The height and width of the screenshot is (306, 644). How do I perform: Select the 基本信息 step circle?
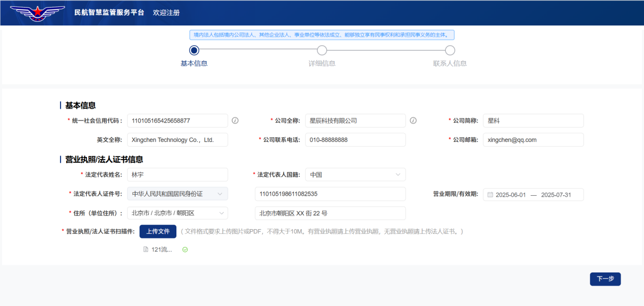coord(194,50)
